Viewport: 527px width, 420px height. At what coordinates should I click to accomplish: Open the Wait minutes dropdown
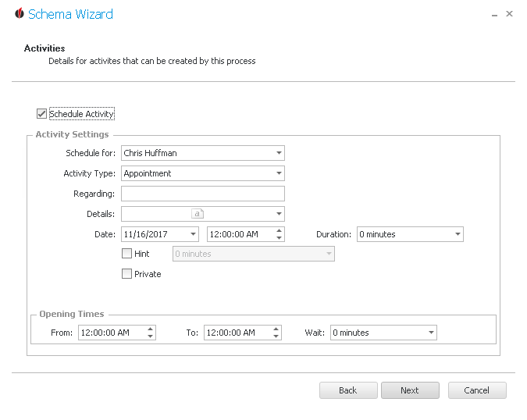coord(431,333)
